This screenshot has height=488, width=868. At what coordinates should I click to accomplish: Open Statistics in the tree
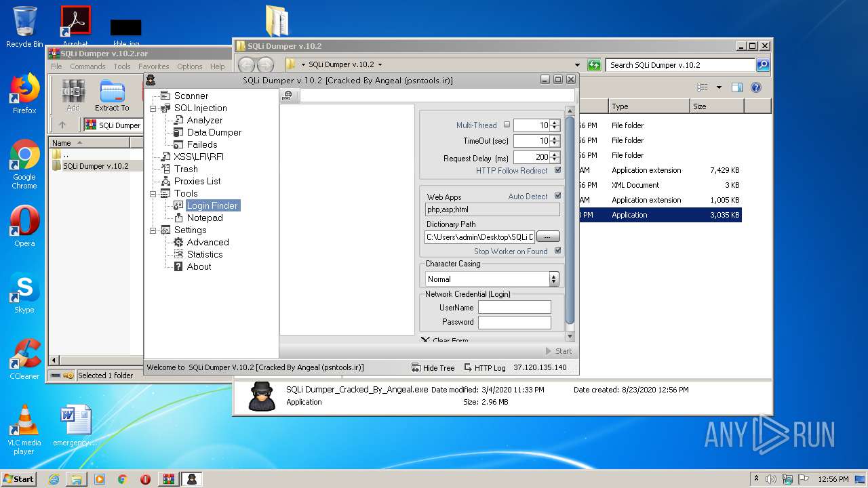tap(204, 254)
